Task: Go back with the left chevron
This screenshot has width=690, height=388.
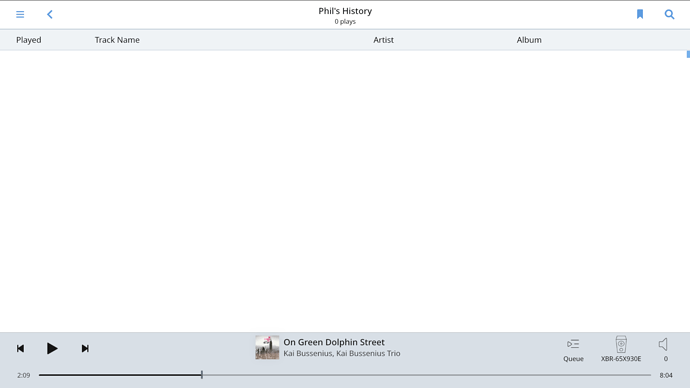Action: [50, 15]
